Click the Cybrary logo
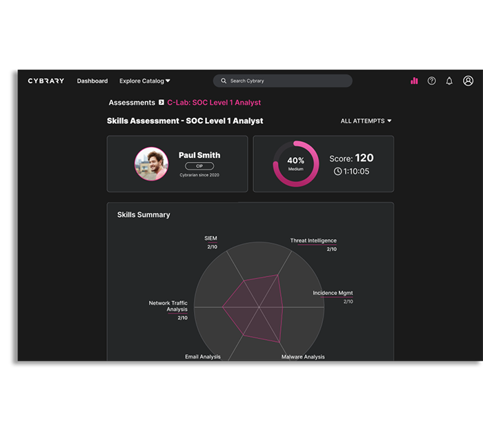The width and height of the screenshot is (483, 448). coord(46,81)
